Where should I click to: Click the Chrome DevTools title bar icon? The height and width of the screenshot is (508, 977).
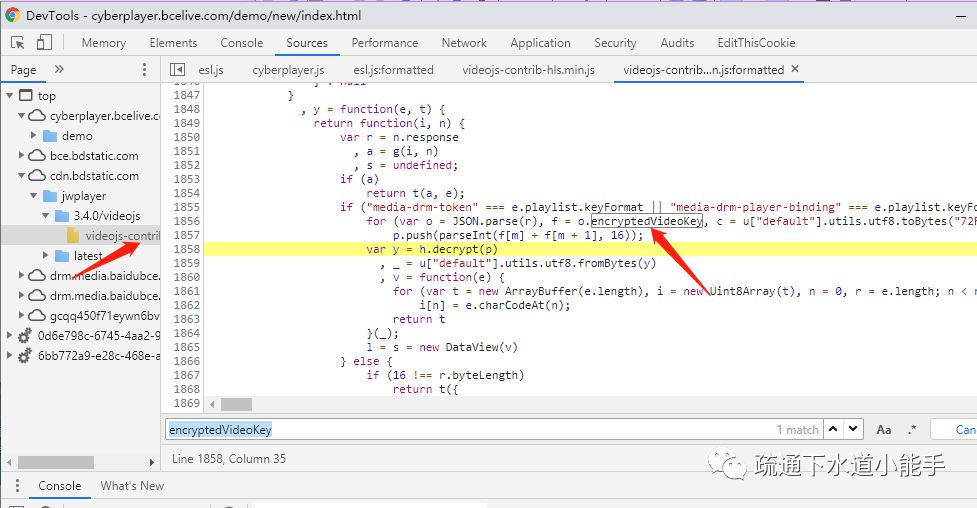(12, 15)
